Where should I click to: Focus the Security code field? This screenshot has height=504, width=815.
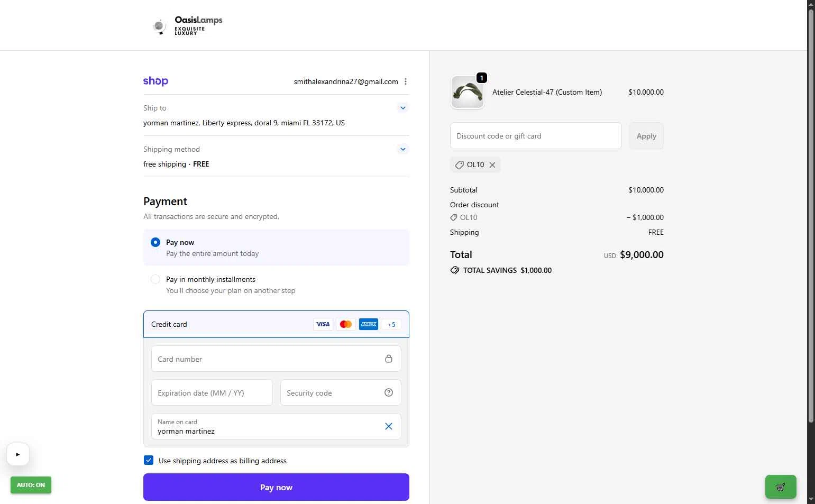click(341, 393)
